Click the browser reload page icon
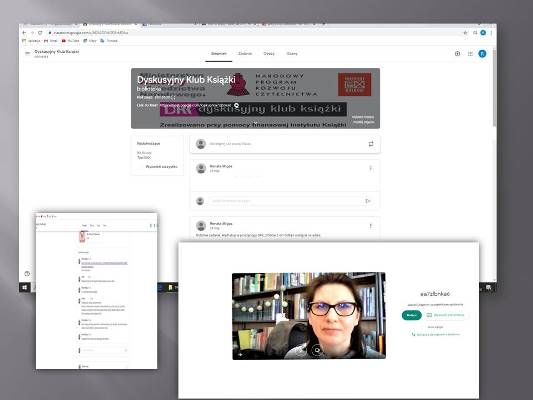 [x=40, y=33]
